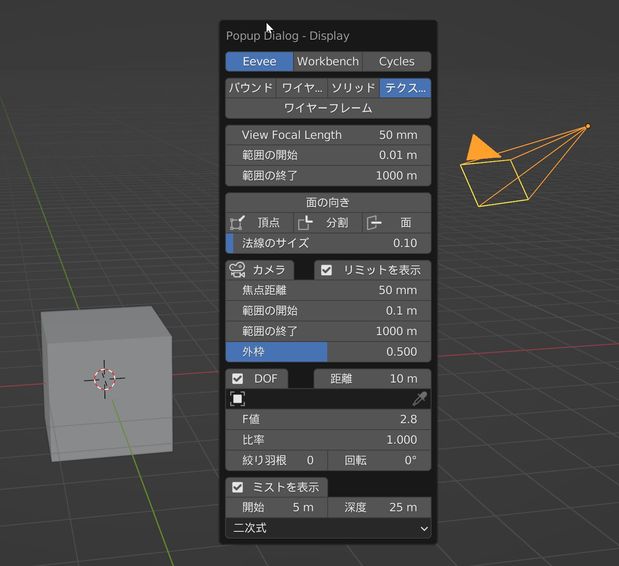
Task: Click camera 焦点距離 50 mm field
Action: point(328,290)
